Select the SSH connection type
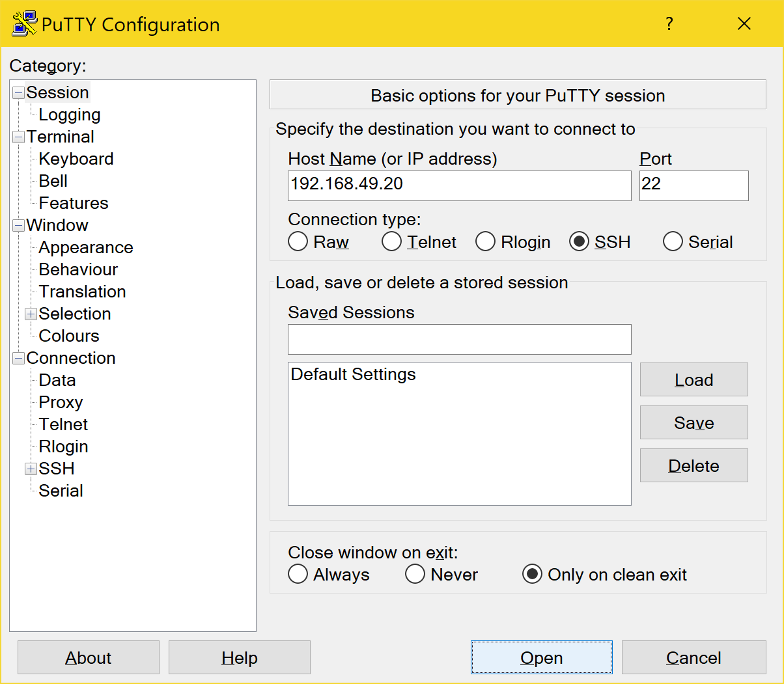Viewport: 784px width, 684px height. tap(580, 241)
